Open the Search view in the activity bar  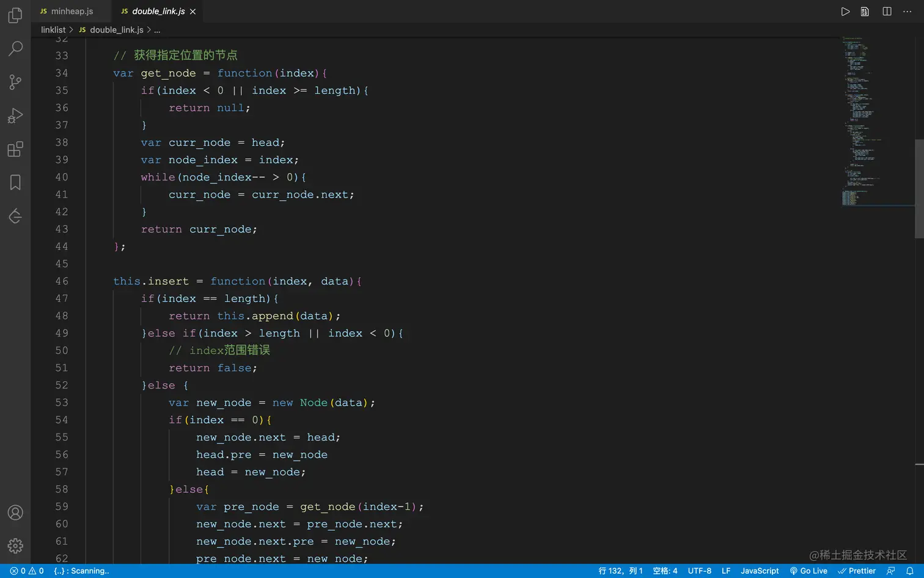tap(15, 48)
